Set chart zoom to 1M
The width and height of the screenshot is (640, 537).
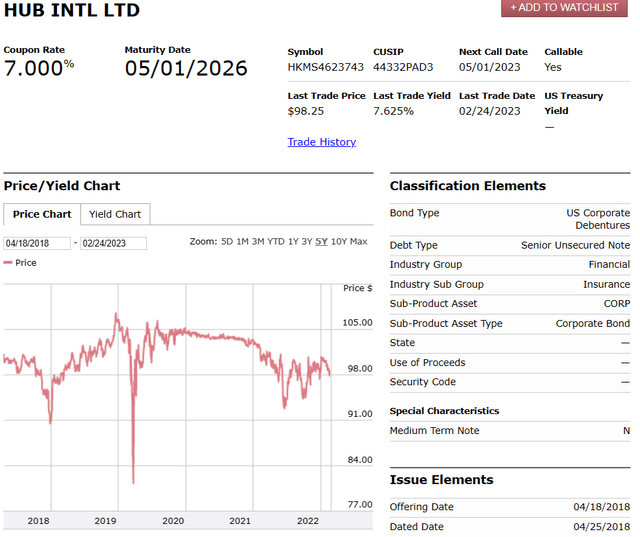coord(242,242)
